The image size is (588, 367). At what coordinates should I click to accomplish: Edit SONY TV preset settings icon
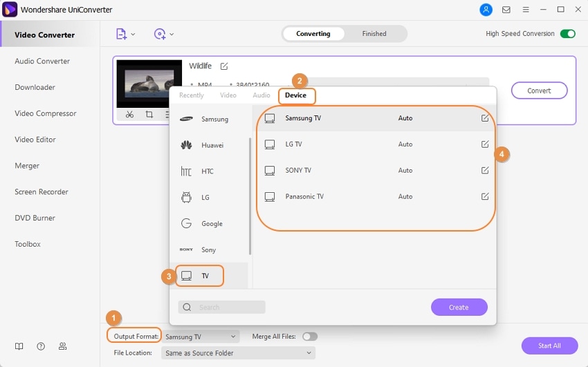485,171
